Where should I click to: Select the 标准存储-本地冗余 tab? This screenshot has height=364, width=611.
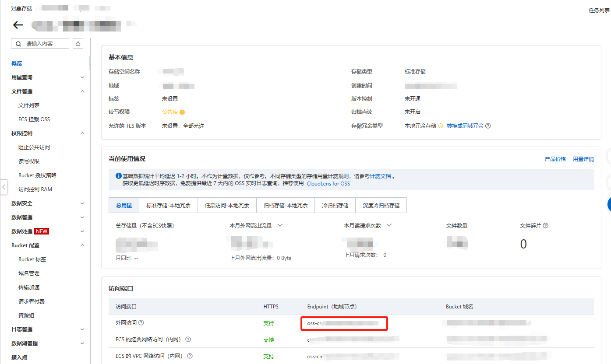(169, 205)
